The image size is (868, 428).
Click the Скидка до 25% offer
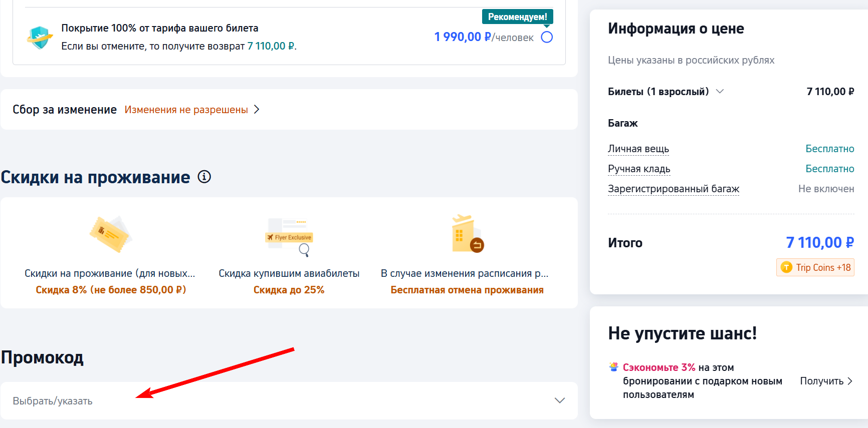pyautogui.click(x=289, y=290)
